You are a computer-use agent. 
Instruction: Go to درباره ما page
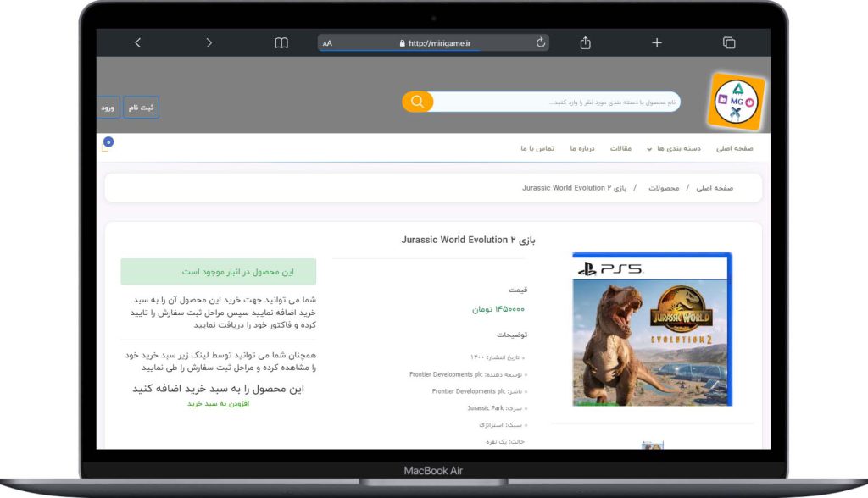(582, 148)
